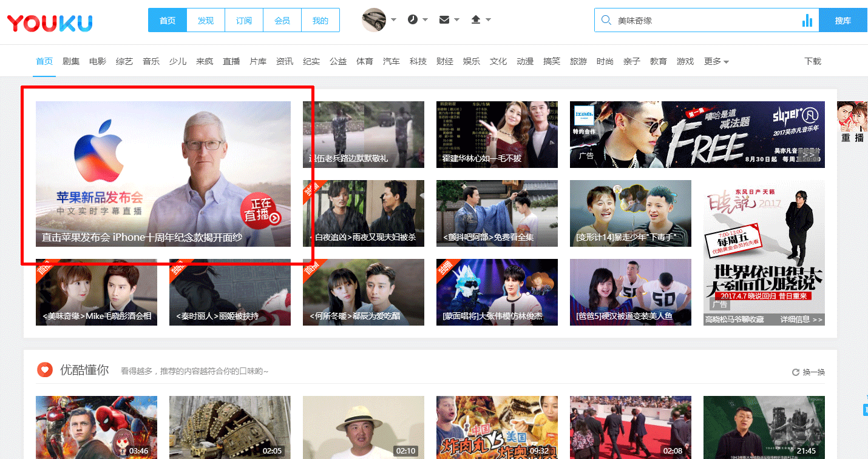Open the 电影 category
The image size is (868, 459).
coord(98,61)
